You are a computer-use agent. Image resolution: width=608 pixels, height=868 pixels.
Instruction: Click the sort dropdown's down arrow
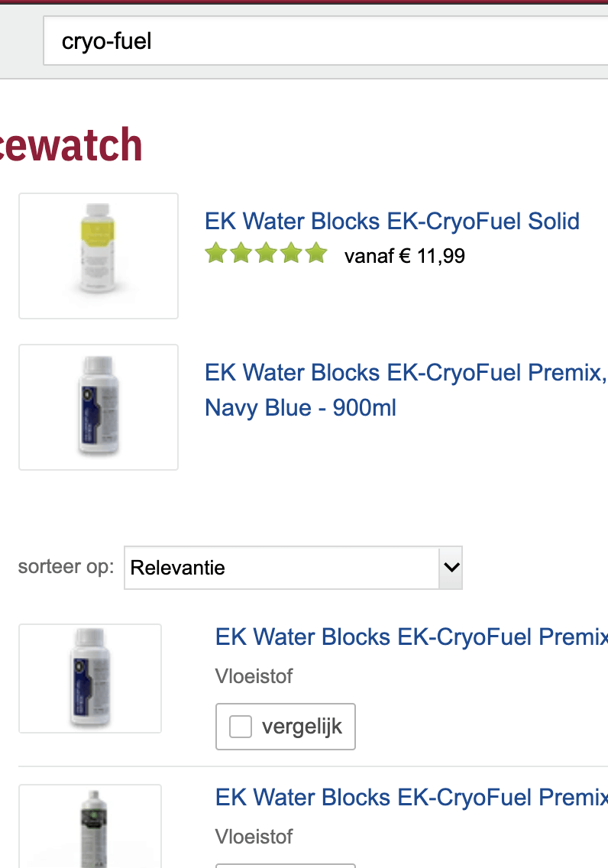pos(451,568)
